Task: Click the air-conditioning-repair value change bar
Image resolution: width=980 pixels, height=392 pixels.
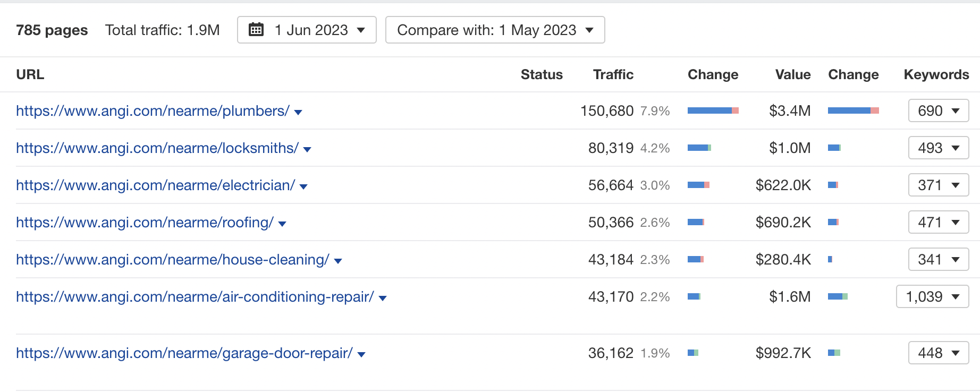Action: pyautogui.click(x=838, y=296)
